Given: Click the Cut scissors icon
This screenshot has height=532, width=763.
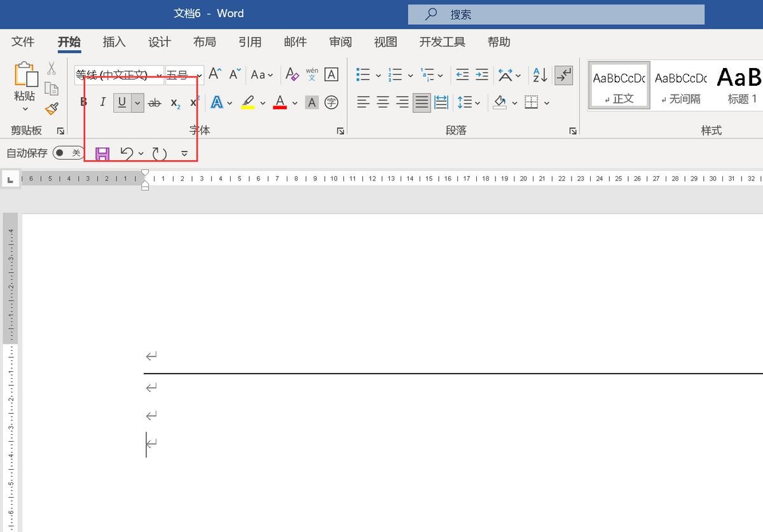Looking at the screenshot, I should (52, 69).
